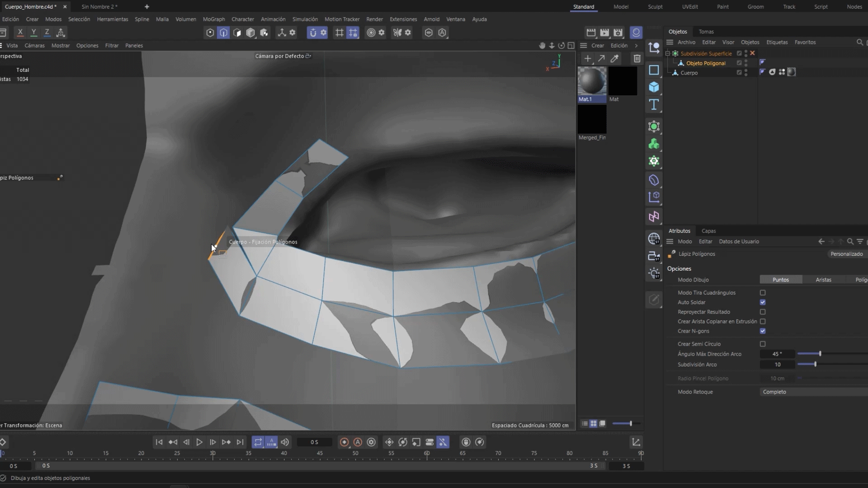Toggle X axis lock icon
This screenshot has height=488, width=868.
coord(20,33)
